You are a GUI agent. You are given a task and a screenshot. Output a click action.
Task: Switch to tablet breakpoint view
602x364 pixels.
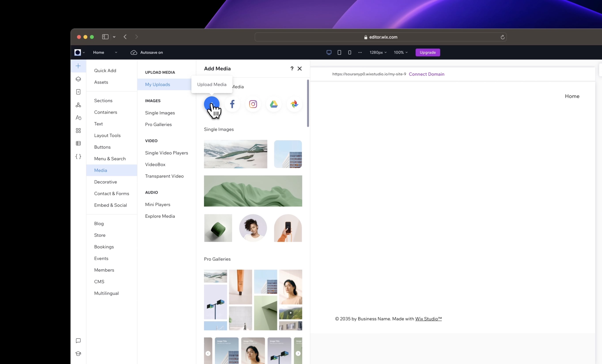click(339, 52)
